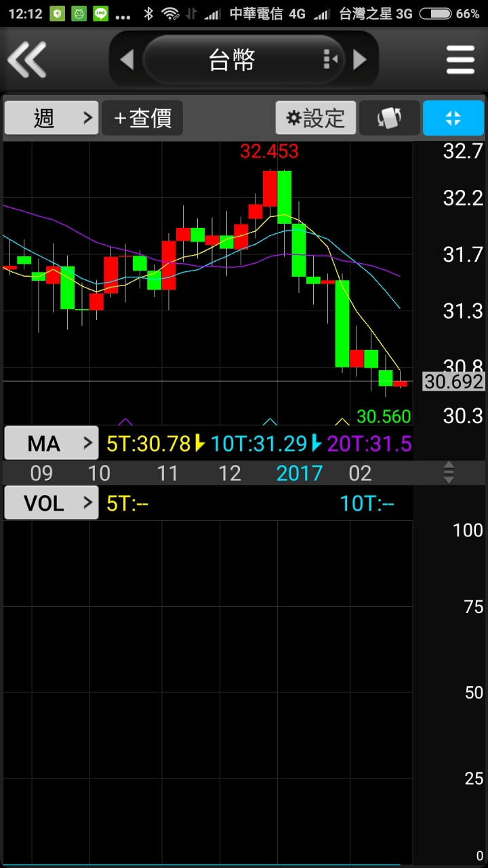The height and width of the screenshot is (868, 488).
Task: Open the 台幣 symbol selector
Action: 244,60
